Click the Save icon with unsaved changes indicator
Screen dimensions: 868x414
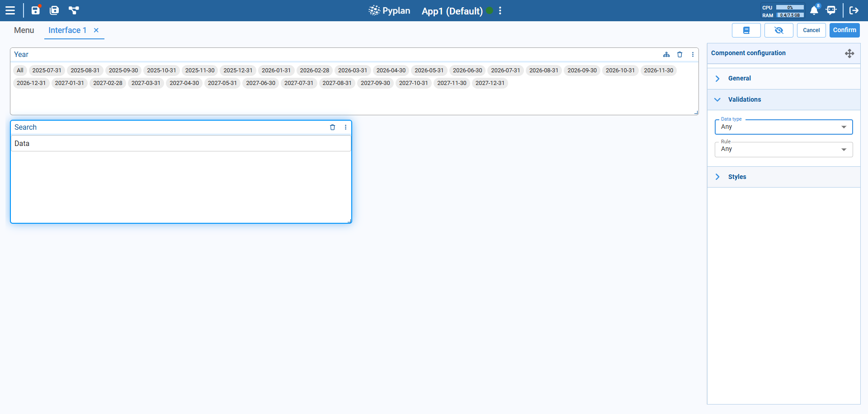click(x=36, y=10)
